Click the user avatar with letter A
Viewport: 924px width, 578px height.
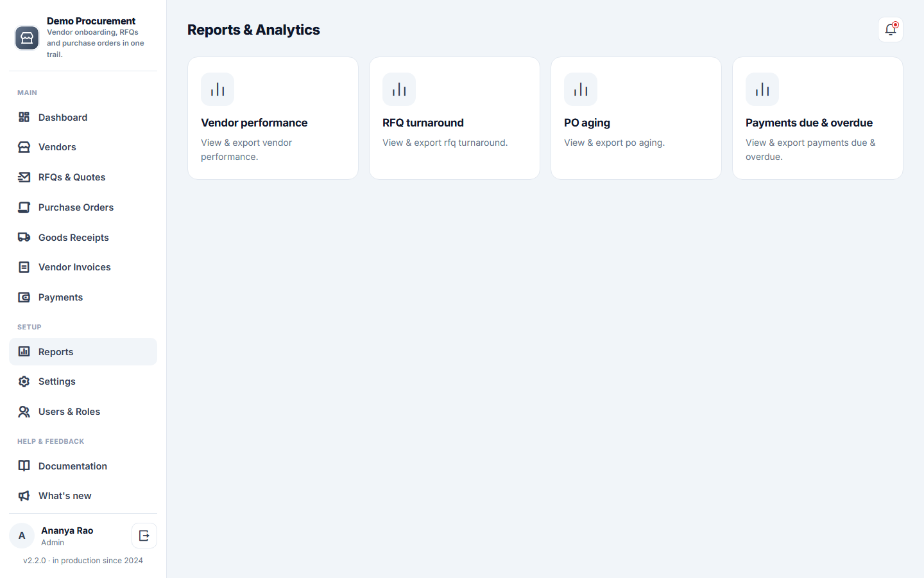click(22, 536)
